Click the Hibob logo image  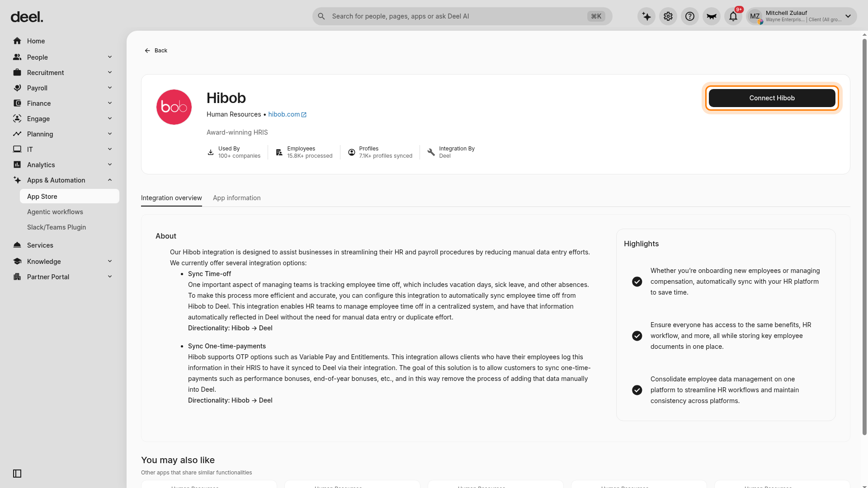(x=174, y=107)
